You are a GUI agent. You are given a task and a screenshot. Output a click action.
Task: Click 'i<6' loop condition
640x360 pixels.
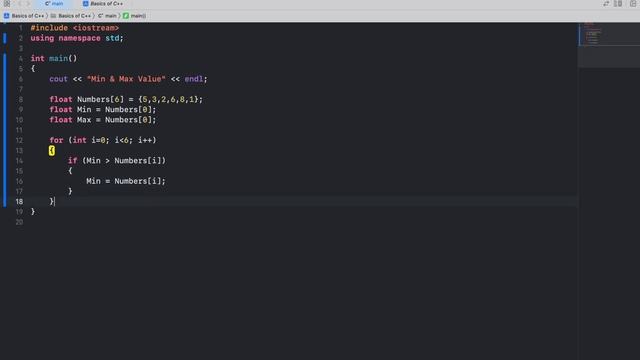pos(122,140)
